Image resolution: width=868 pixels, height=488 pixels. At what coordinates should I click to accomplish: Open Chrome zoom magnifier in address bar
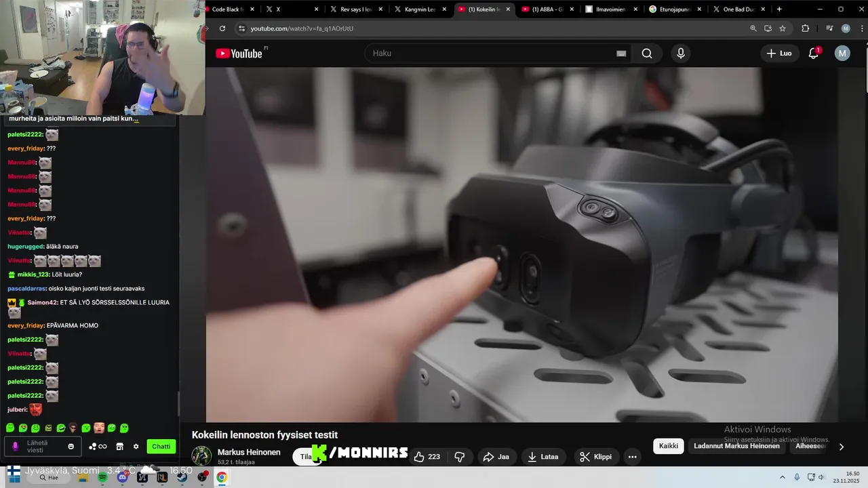pos(753,28)
